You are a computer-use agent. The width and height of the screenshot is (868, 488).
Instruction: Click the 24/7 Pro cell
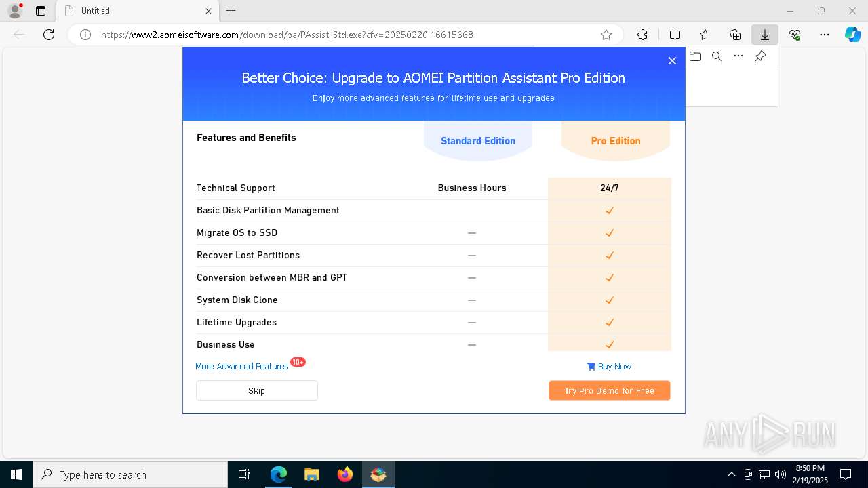pyautogui.click(x=610, y=188)
